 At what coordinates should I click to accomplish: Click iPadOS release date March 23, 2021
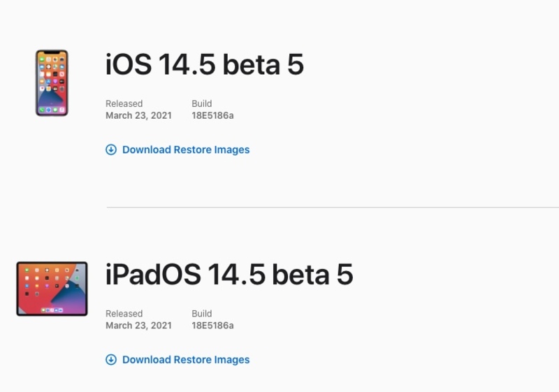coord(138,326)
